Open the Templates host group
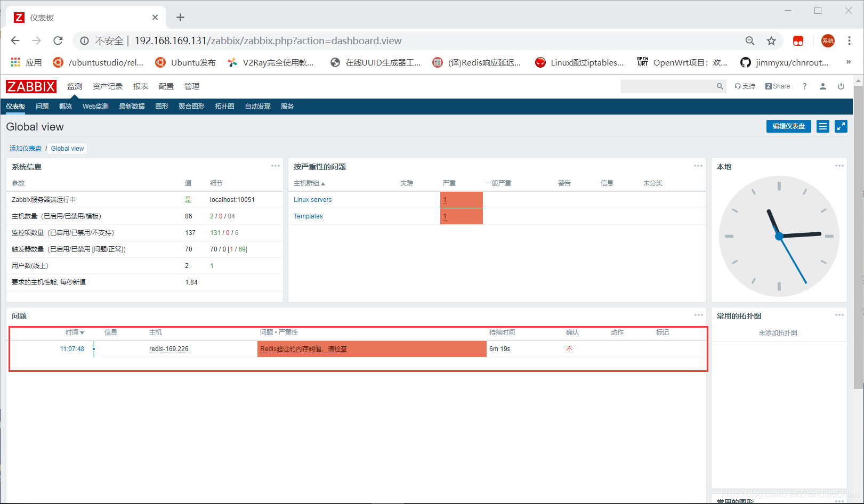 [x=308, y=216]
